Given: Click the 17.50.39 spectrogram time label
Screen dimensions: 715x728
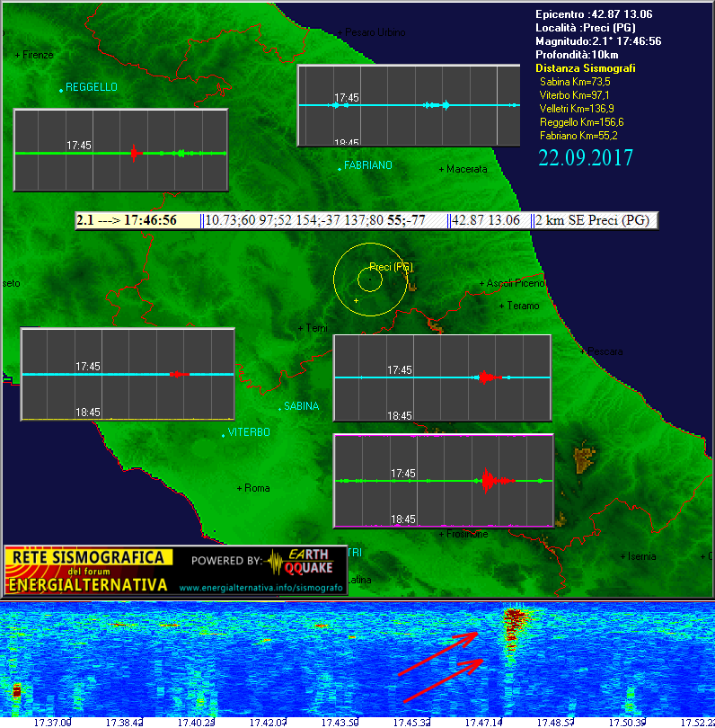Looking at the screenshot, I should click(x=628, y=723).
